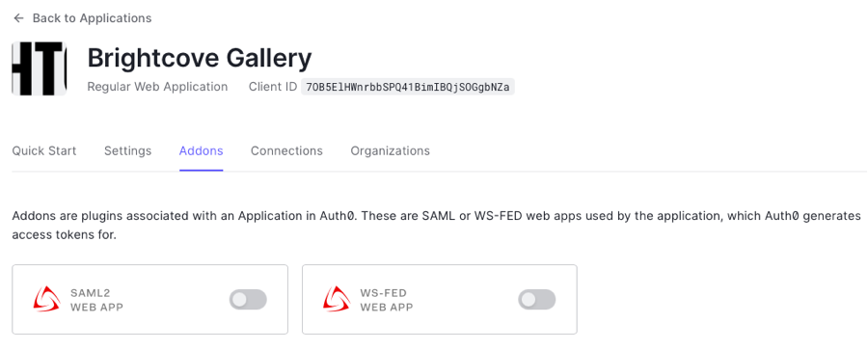
Task: Click the Brightcove Gallery application logo
Action: (40, 68)
